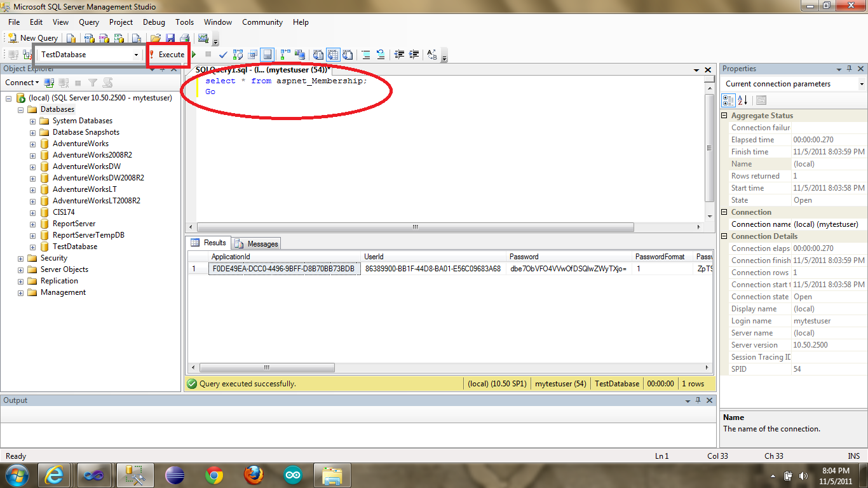Click the ApplicationId column header

(x=284, y=257)
